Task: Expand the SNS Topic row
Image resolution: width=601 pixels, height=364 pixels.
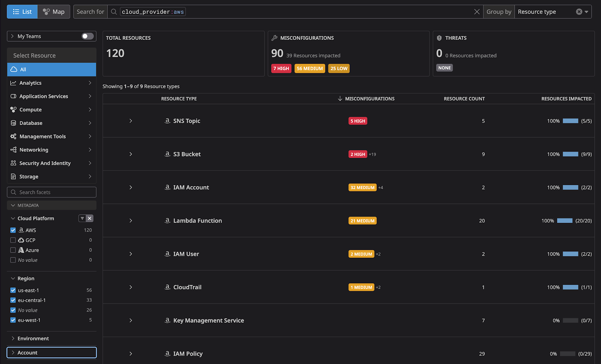Action: (x=131, y=121)
